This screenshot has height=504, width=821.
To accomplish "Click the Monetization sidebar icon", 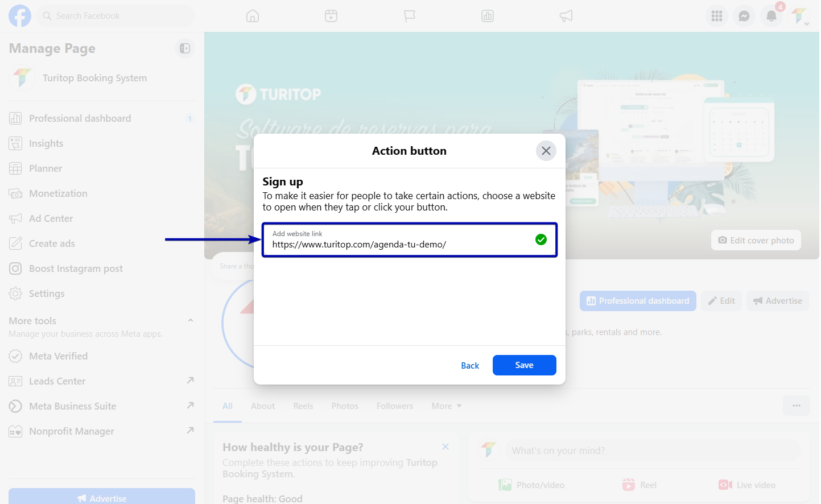I will 15,193.
